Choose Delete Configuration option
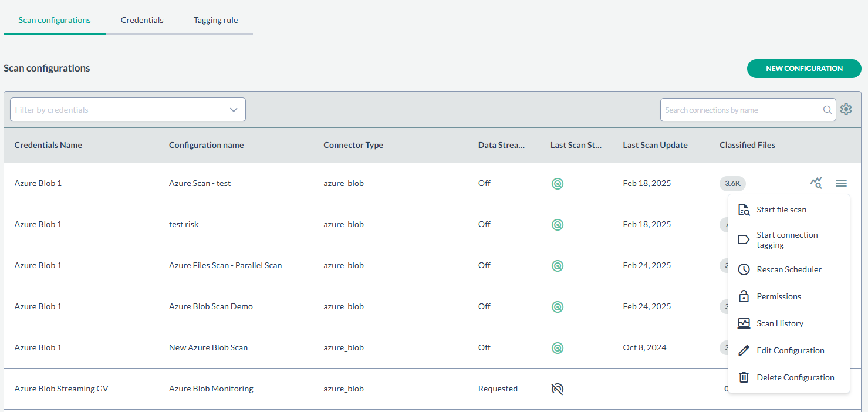Viewport: 868px width, 412px height. tap(795, 377)
